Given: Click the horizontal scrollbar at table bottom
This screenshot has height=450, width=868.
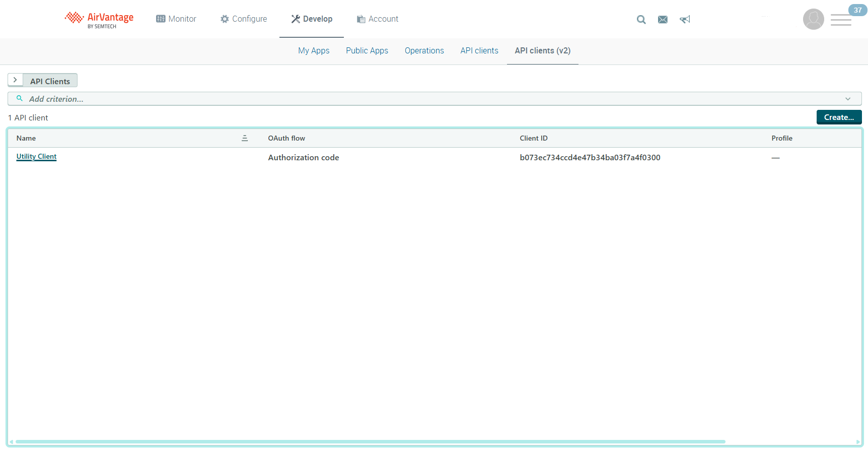Looking at the screenshot, I should [x=370, y=442].
